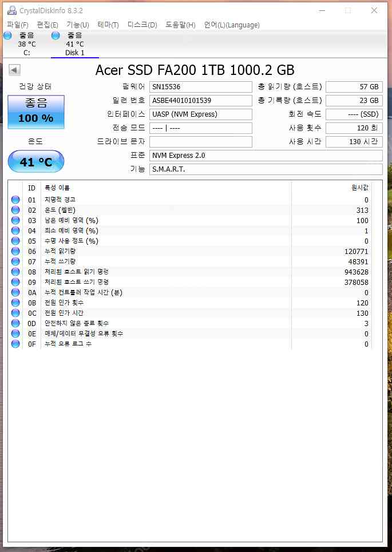
Task: Open the 디스크(D) menu
Action: [x=142, y=25]
